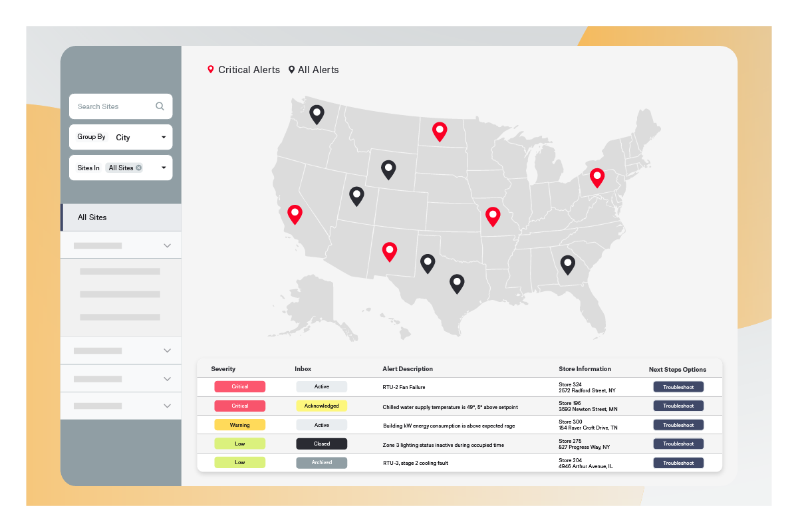Troubleshoot the RTU-2 Fan Failure alert
798x532 pixels.
(678, 386)
